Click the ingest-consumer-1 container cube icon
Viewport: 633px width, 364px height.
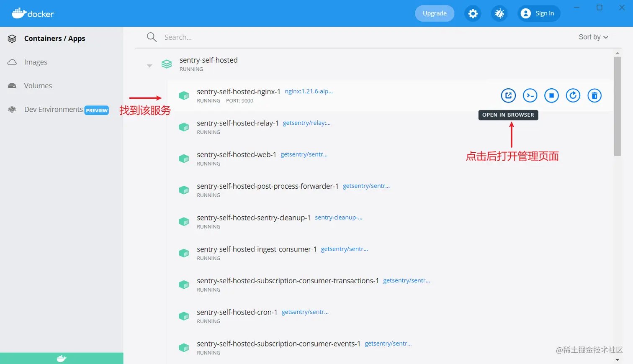(x=184, y=253)
